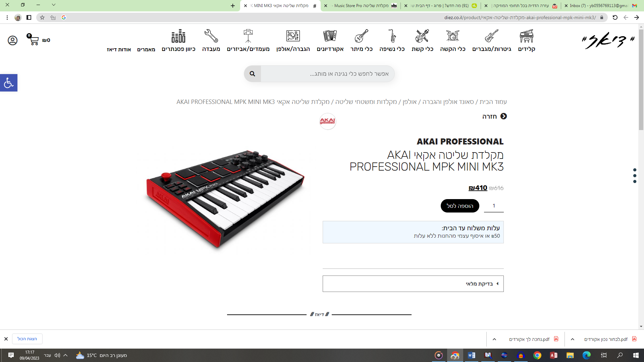Open options for נחכה לך download

[494, 339]
